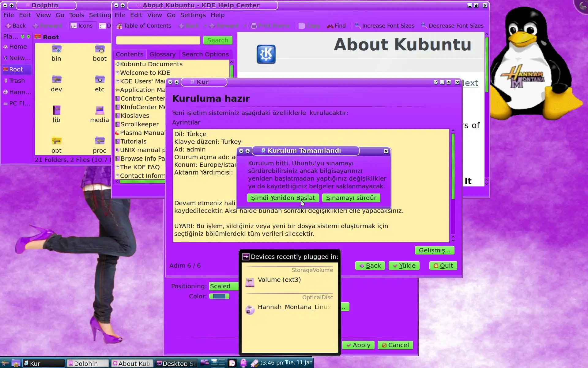Switch to the Glossary tab
Screen dimensions: 588x368
click(162, 54)
